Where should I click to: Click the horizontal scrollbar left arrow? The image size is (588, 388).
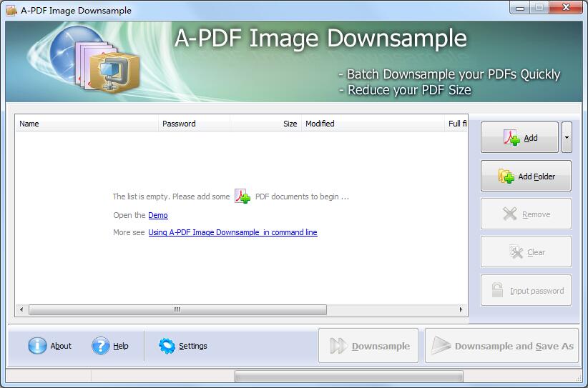21,309
